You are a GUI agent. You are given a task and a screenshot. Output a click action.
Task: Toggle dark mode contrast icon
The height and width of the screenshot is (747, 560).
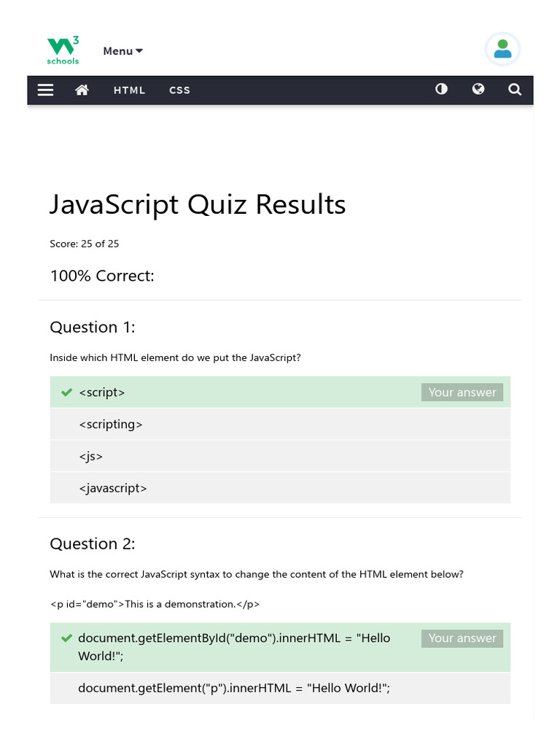click(x=441, y=89)
